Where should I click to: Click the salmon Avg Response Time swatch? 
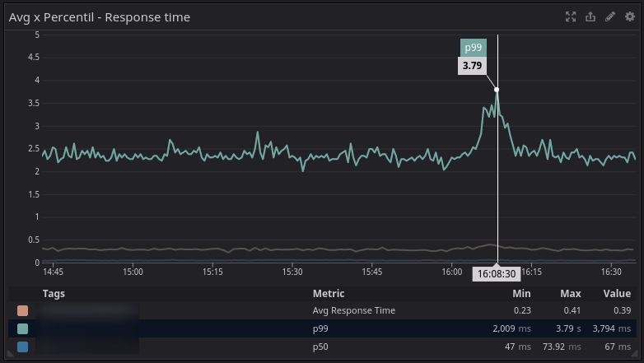coord(22,311)
